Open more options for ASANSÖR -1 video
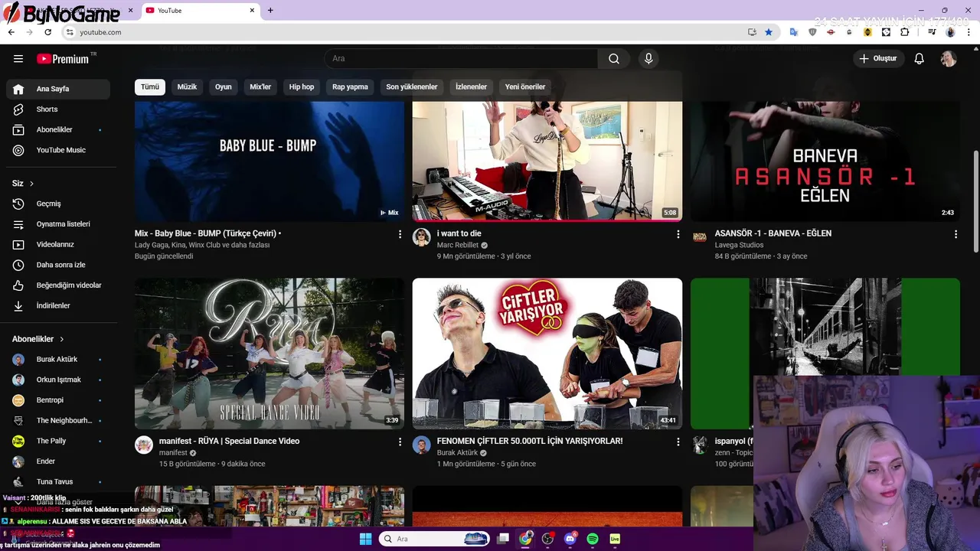The image size is (980, 551). [x=955, y=234]
